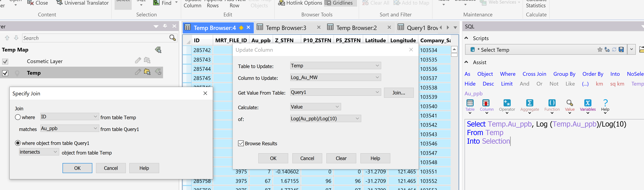Select the 'where' column join radio button
The image size is (644, 190).
(18, 117)
